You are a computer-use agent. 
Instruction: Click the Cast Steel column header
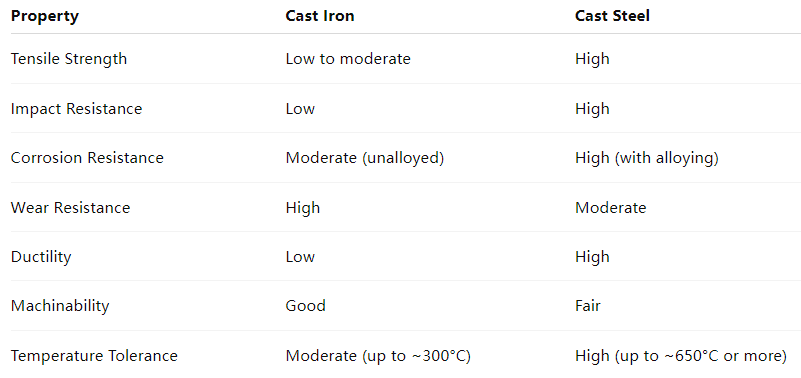pyautogui.click(x=612, y=16)
